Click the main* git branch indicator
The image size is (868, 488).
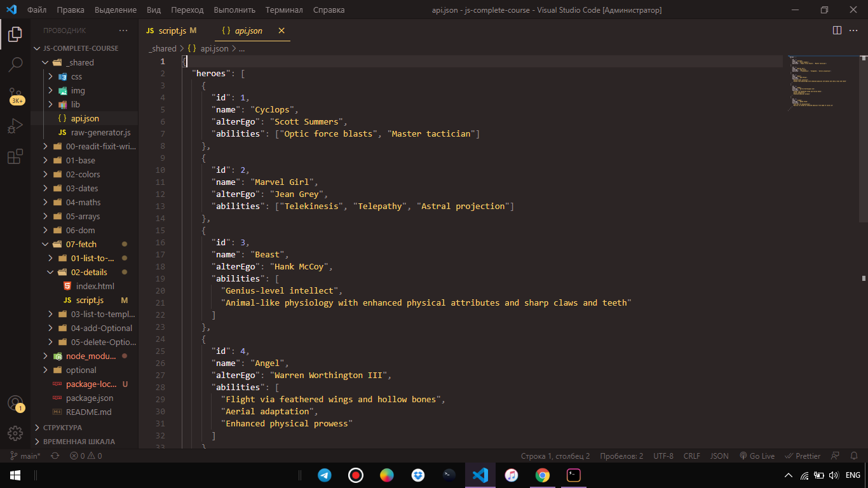25,456
